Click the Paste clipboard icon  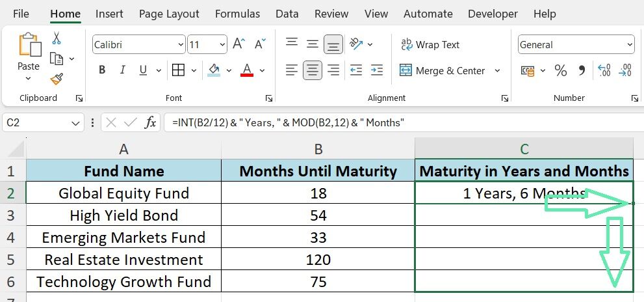(x=30, y=44)
